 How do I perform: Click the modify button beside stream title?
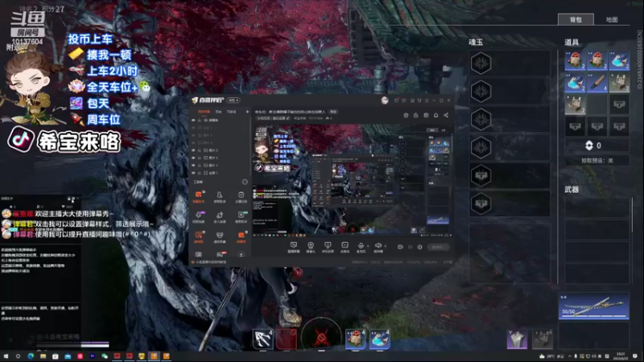point(333,112)
